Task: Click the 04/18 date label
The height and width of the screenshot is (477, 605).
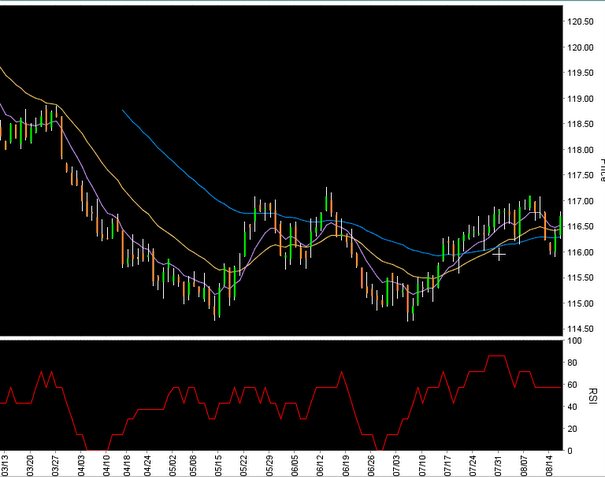Action: tap(127, 463)
